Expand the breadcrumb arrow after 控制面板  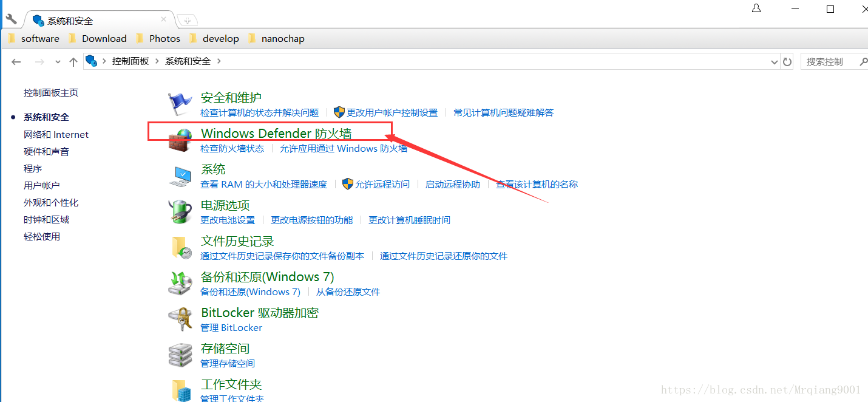(157, 61)
